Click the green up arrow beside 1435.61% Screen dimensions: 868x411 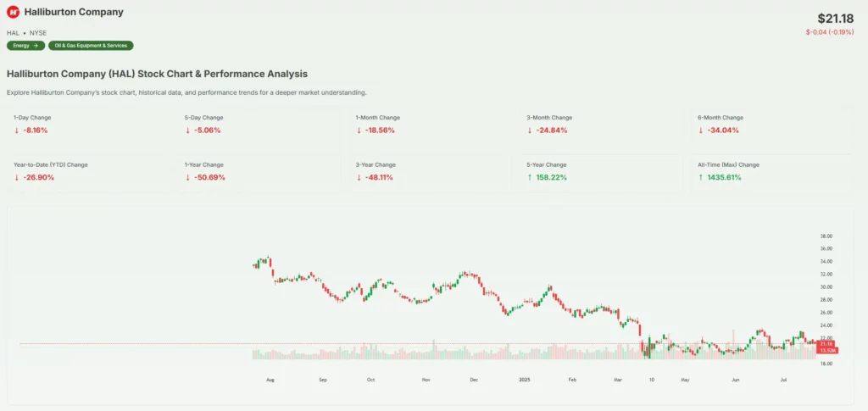pyautogui.click(x=700, y=178)
